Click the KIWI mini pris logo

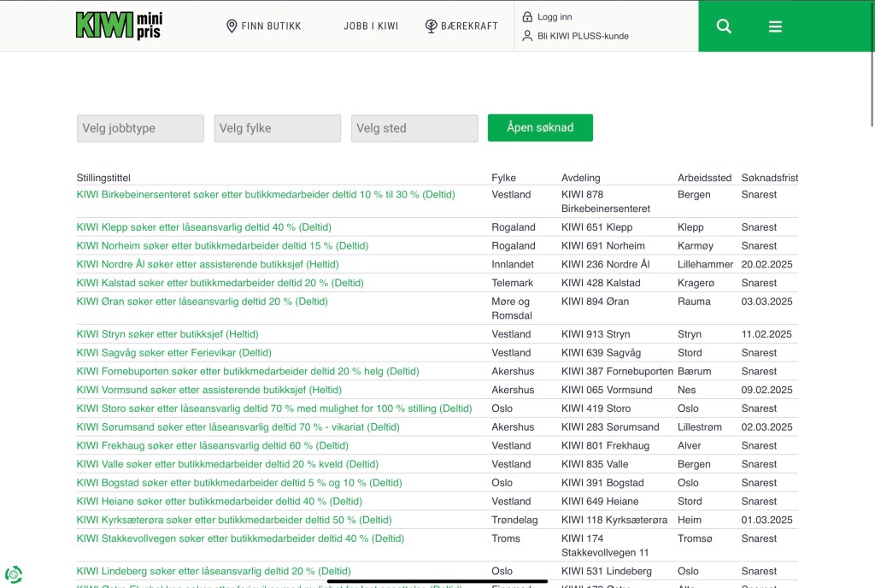point(118,26)
